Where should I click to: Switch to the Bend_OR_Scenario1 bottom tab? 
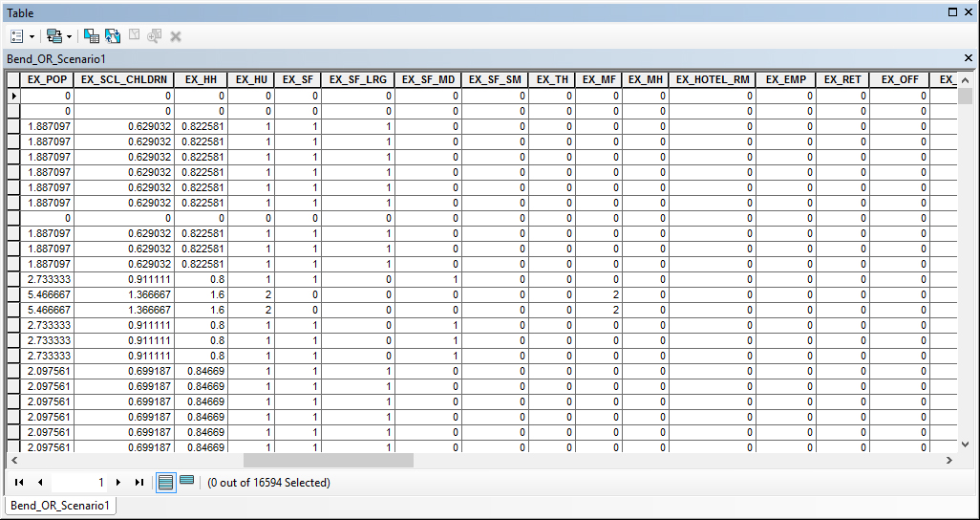(60, 505)
